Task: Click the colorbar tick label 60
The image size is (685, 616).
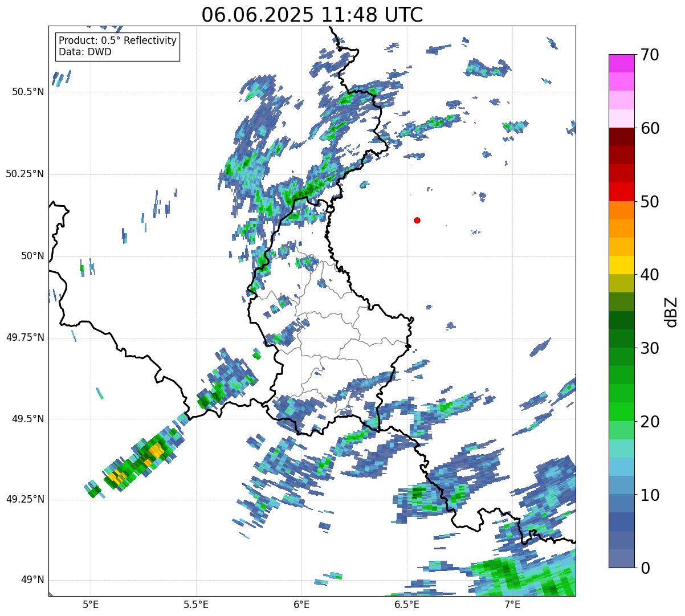Action: coord(650,128)
